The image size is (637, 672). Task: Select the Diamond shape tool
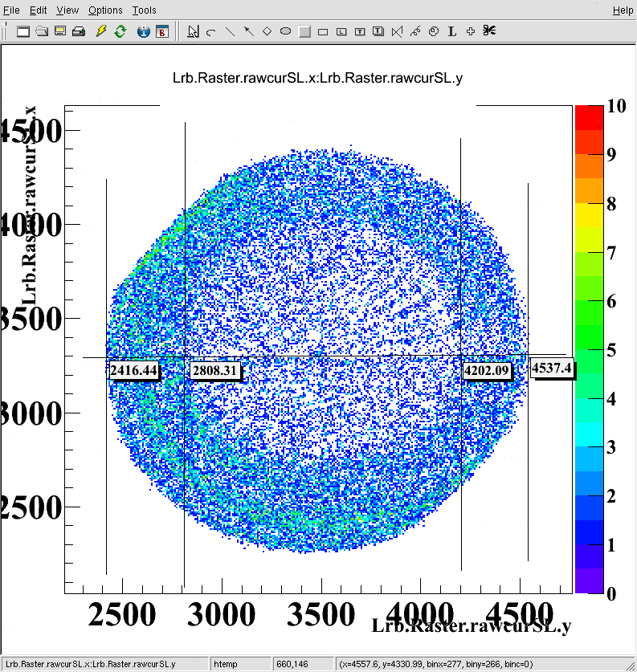pyautogui.click(x=267, y=31)
